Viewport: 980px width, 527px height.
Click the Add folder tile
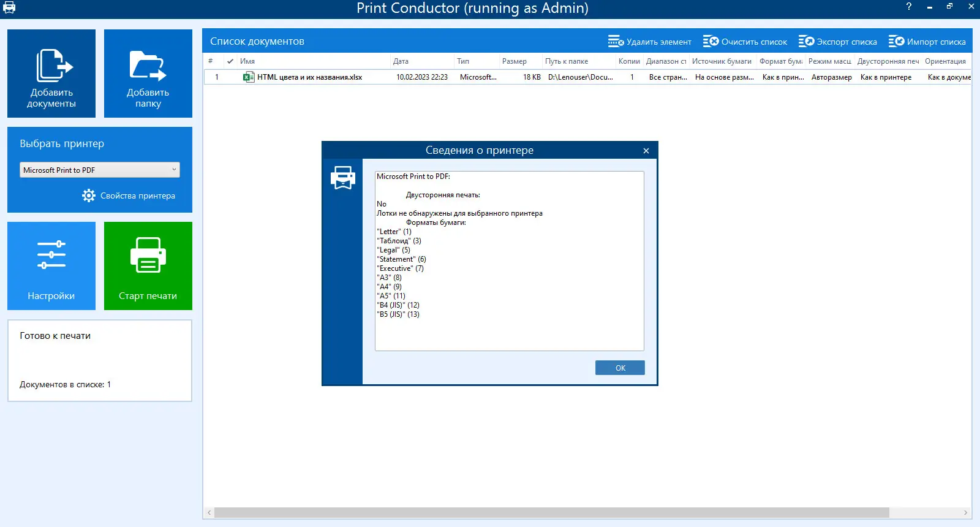tap(148, 74)
